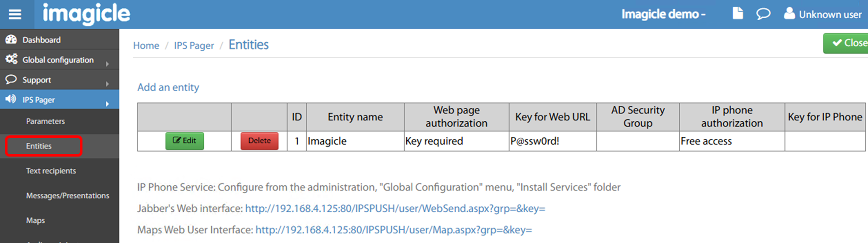Click the IPS Pager speaker icon
This screenshot has width=868, height=243.
click(11, 99)
